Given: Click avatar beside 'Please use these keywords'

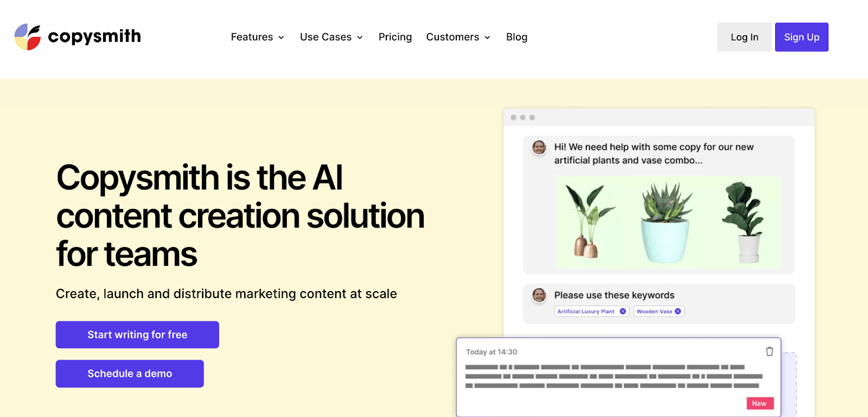Looking at the screenshot, I should (539, 295).
